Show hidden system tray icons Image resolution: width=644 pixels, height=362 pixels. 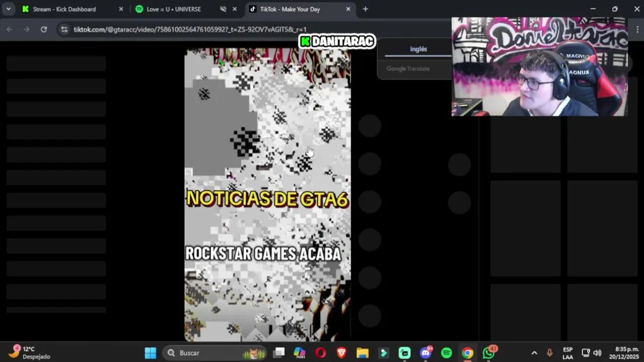click(534, 353)
